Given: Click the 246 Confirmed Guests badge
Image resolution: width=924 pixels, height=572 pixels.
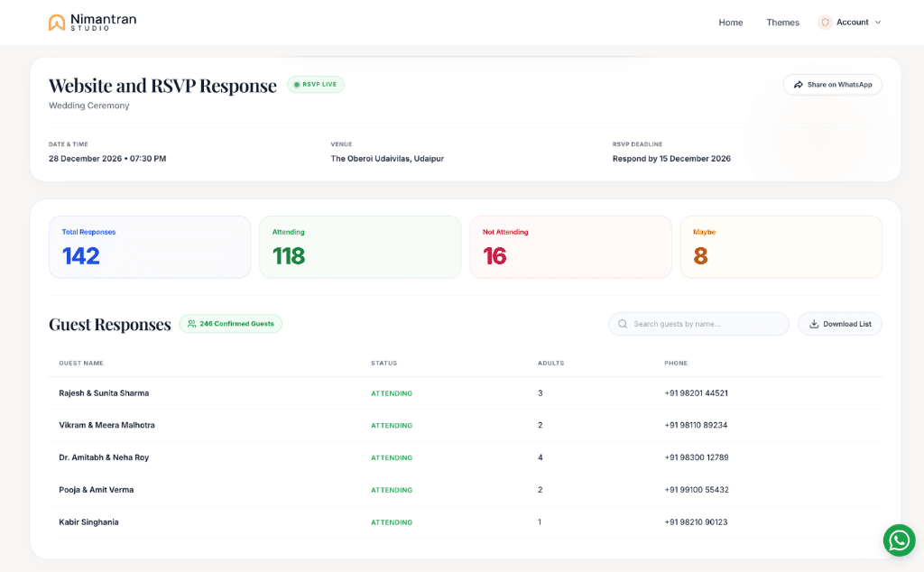Looking at the screenshot, I should pyautogui.click(x=230, y=323).
